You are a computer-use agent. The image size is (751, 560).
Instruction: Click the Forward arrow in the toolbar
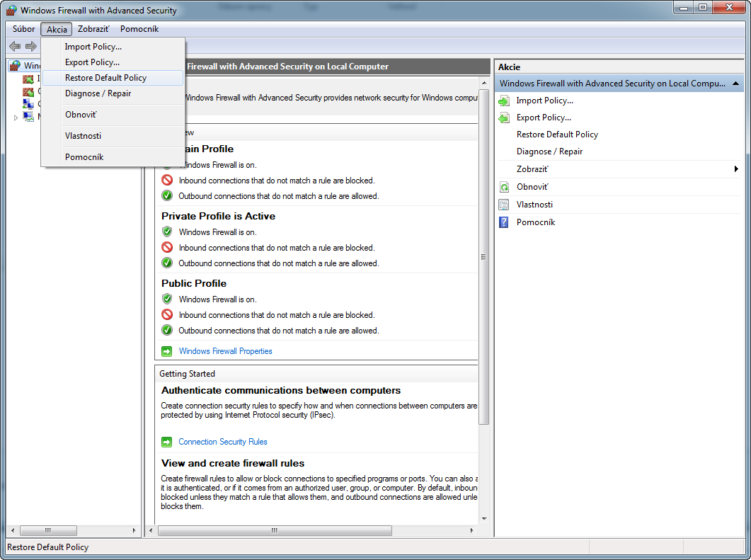30,46
